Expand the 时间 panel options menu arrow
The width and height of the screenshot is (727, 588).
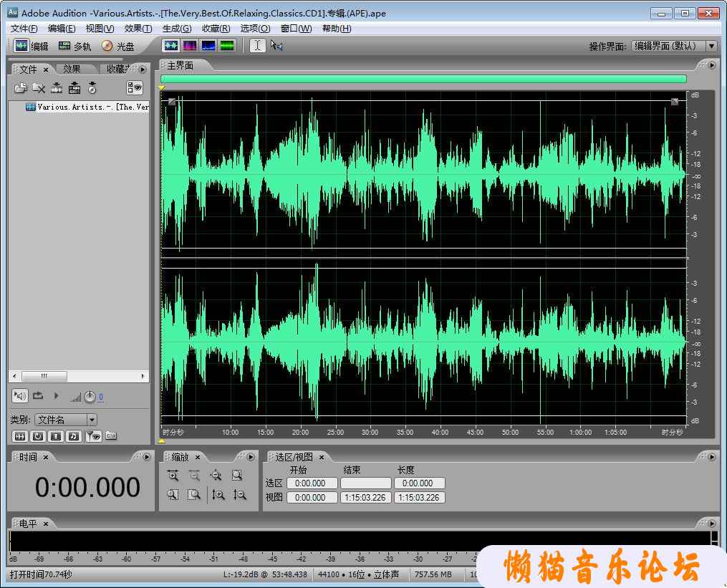pyautogui.click(x=147, y=457)
